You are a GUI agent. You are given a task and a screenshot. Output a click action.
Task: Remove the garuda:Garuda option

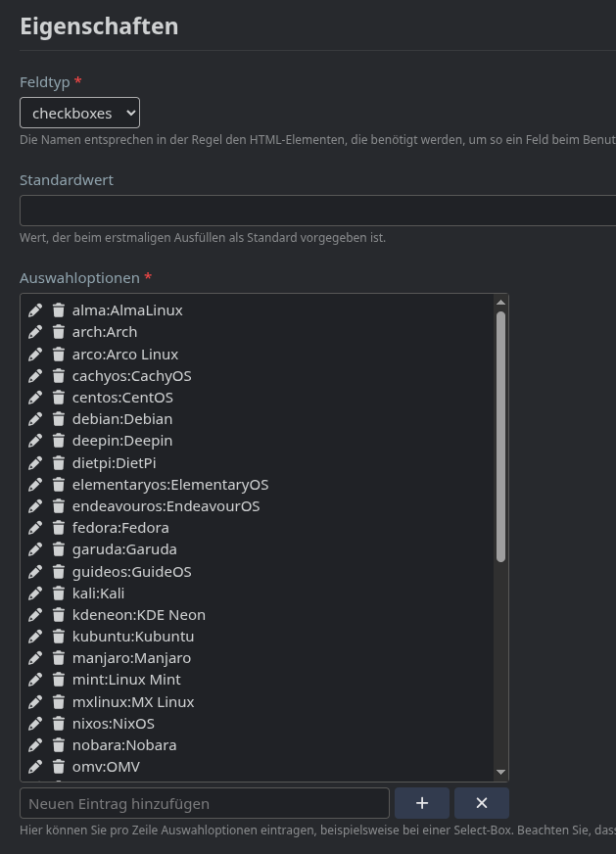pos(58,549)
